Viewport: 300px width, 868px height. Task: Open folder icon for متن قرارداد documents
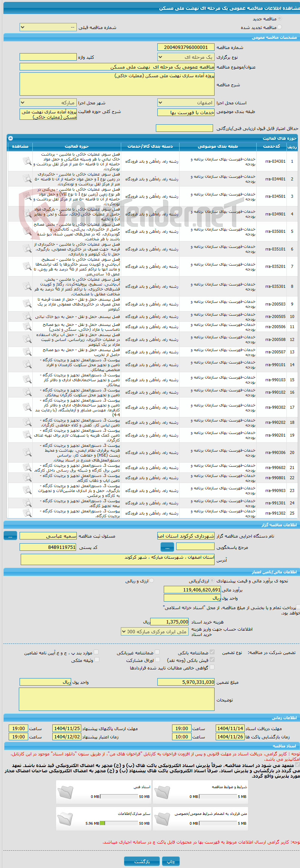[163, 818]
